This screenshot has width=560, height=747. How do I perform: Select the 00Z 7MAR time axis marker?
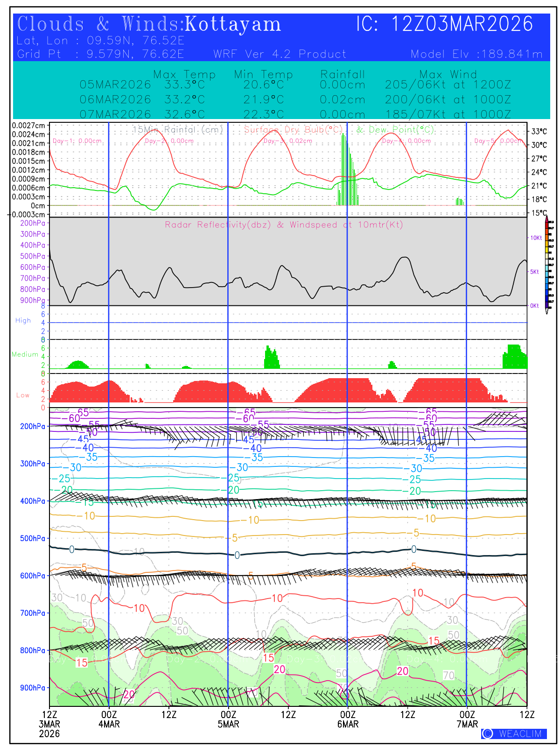467,719
